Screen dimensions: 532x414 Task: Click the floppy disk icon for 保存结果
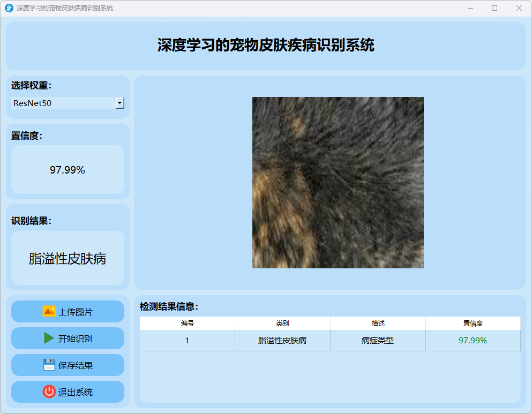(x=49, y=365)
